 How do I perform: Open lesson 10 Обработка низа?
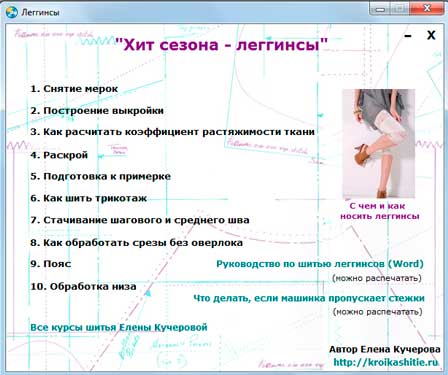pos(83,287)
